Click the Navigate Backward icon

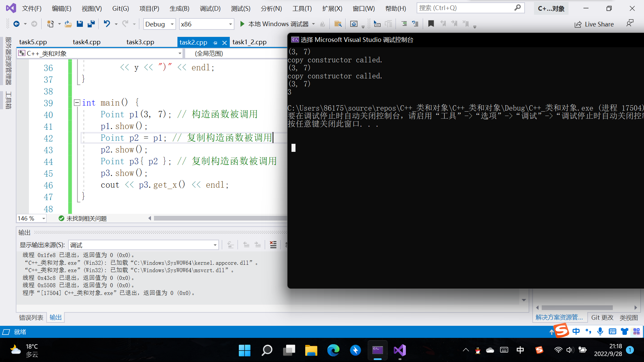pos(16,24)
